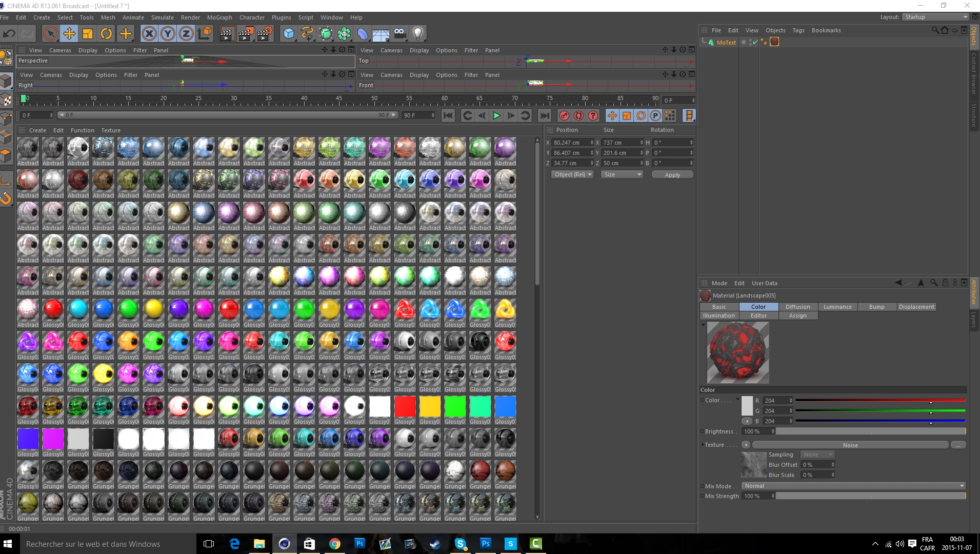This screenshot has width=980, height=554.
Task: Open the Texture menu in the material manager
Action: point(111,130)
